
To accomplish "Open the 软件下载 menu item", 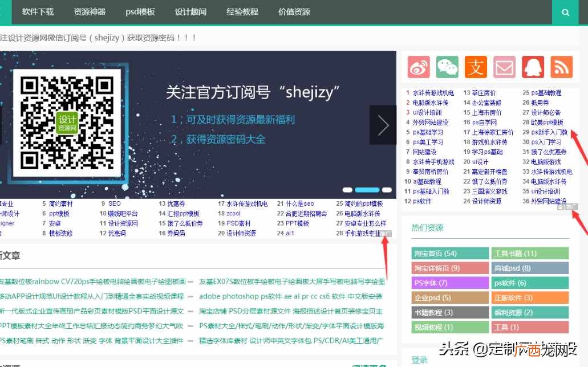I will [x=38, y=11].
